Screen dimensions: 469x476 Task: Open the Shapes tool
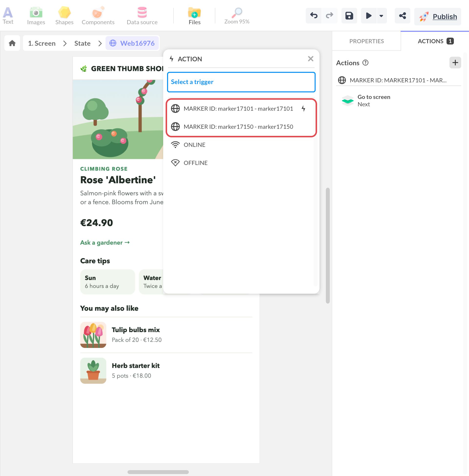[x=64, y=16]
